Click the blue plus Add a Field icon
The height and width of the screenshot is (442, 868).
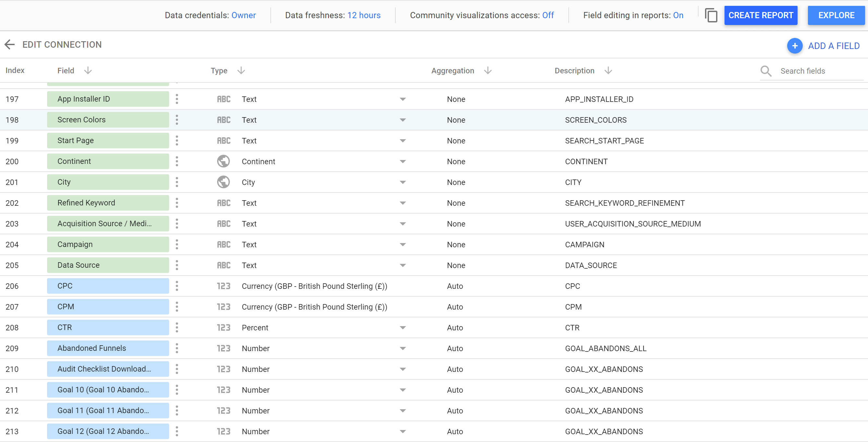[795, 46]
